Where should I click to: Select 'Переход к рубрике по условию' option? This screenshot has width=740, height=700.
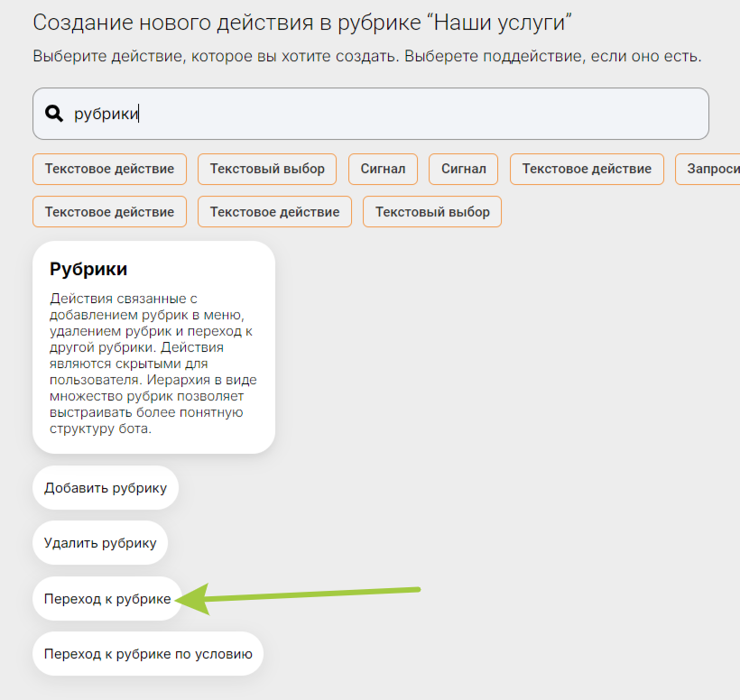tap(148, 654)
